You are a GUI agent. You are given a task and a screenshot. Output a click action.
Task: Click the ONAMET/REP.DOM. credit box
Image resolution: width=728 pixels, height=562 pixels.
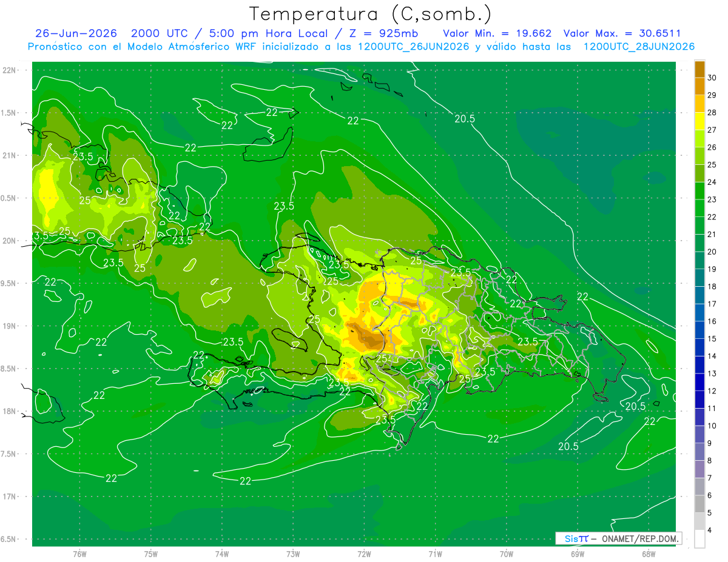(619, 538)
